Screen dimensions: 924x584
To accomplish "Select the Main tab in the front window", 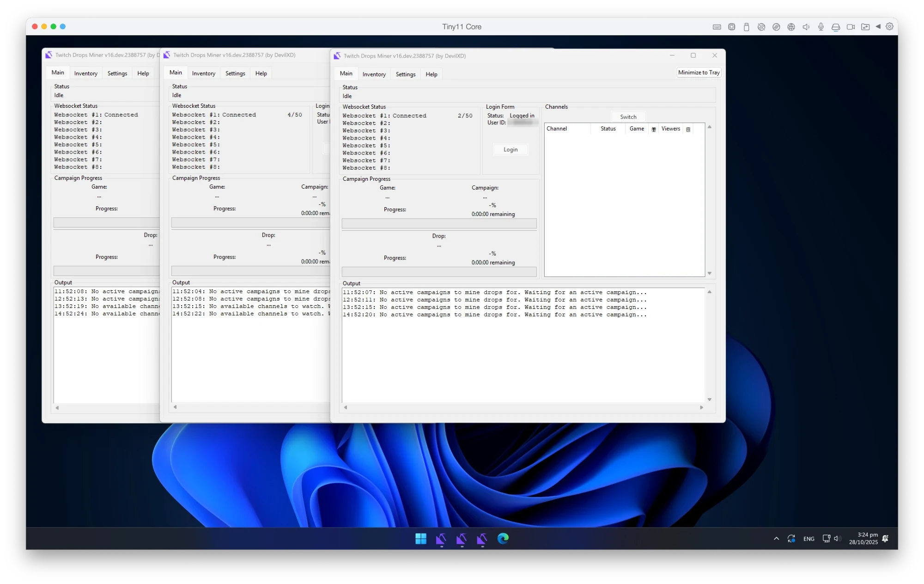I will pos(346,74).
